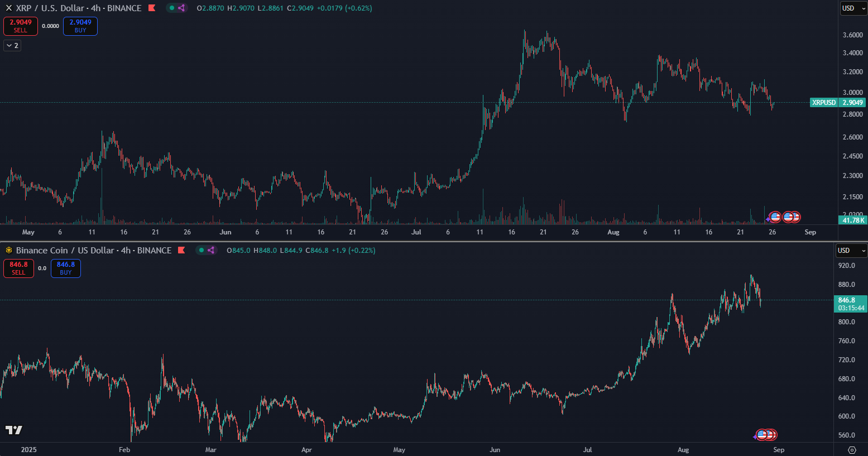Expand the collapsed indicators legend showing 2
Screen dimensions: 868x456
pos(12,45)
